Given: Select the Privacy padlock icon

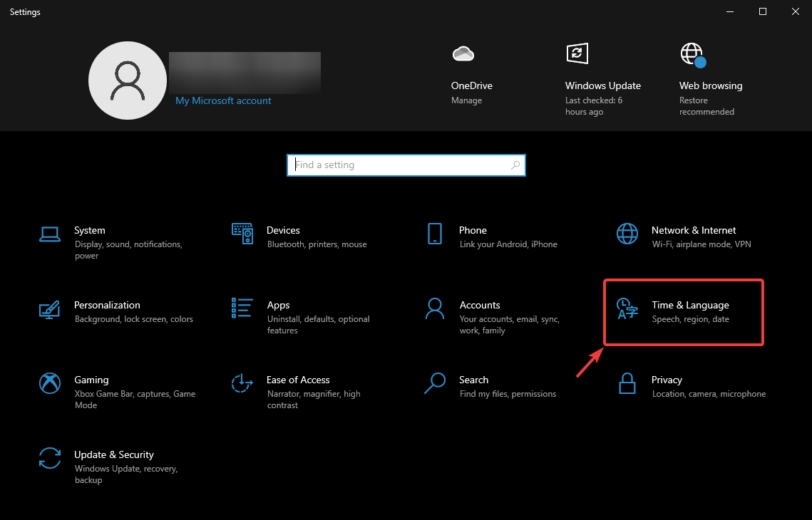Looking at the screenshot, I should [627, 383].
